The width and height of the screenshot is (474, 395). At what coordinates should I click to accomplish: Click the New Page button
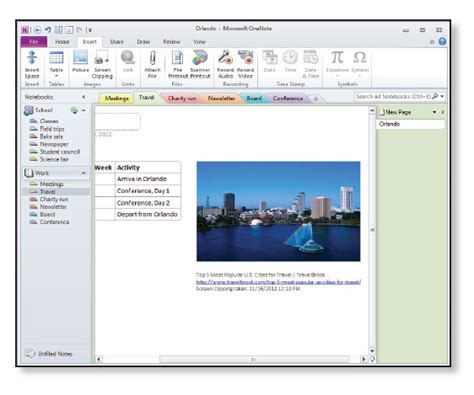396,112
